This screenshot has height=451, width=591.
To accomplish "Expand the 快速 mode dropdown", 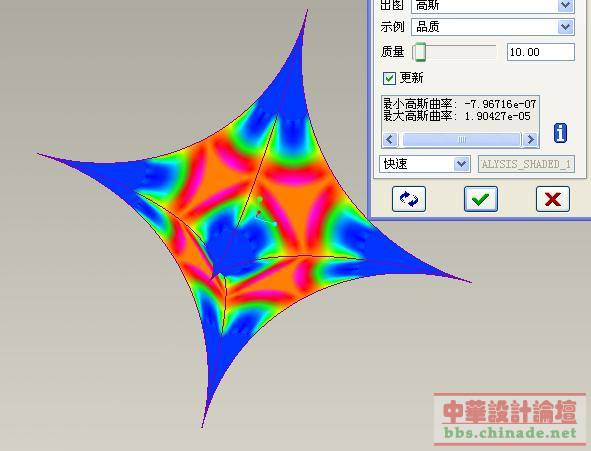I will click(x=425, y=164).
